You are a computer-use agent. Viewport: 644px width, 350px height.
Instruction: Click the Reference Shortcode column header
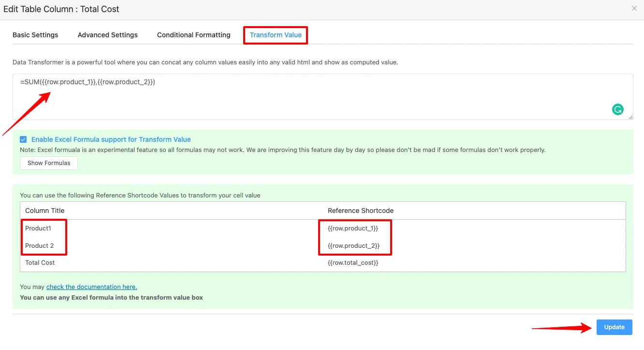click(x=361, y=211)
